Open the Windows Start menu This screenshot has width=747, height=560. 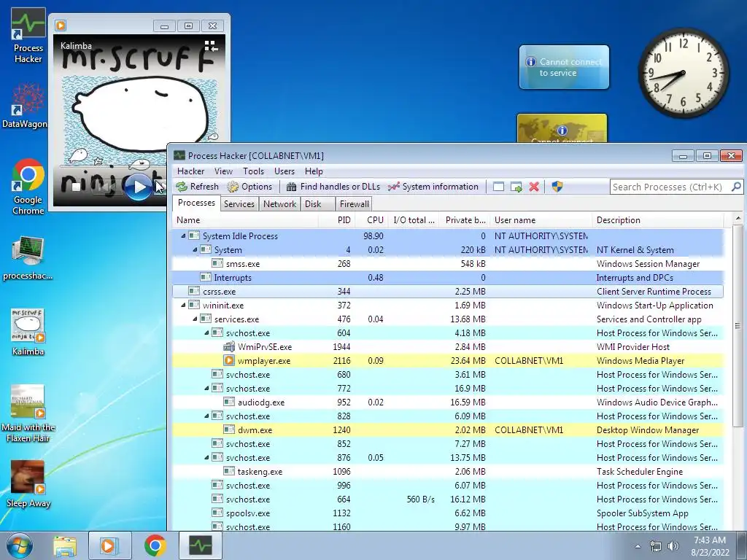coord(20,546)
